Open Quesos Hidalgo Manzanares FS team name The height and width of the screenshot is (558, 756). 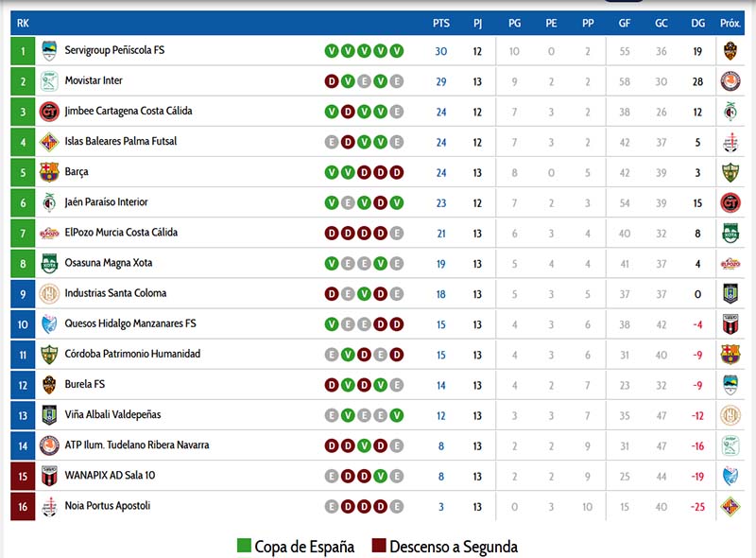click(x=130, y=323)
